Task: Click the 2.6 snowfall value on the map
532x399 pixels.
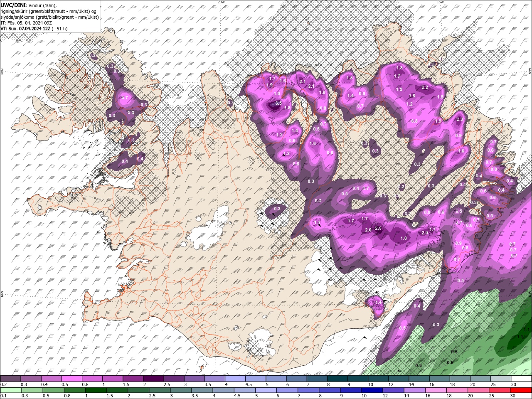Action: (x=378, y=228)
